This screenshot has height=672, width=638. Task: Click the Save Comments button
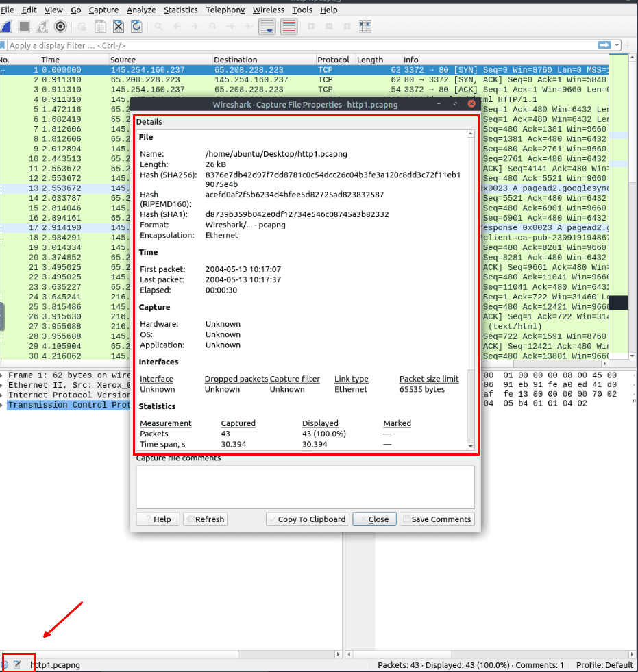pyautogui.click(x=437, y=519)
